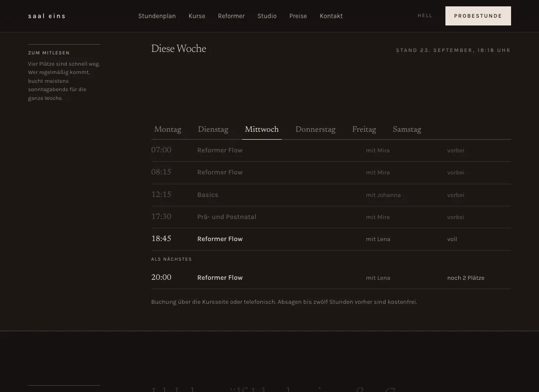Click 'mit Lena' in the 20:00 row
This screenshot has height=392, width=539.
coord(378,278)
